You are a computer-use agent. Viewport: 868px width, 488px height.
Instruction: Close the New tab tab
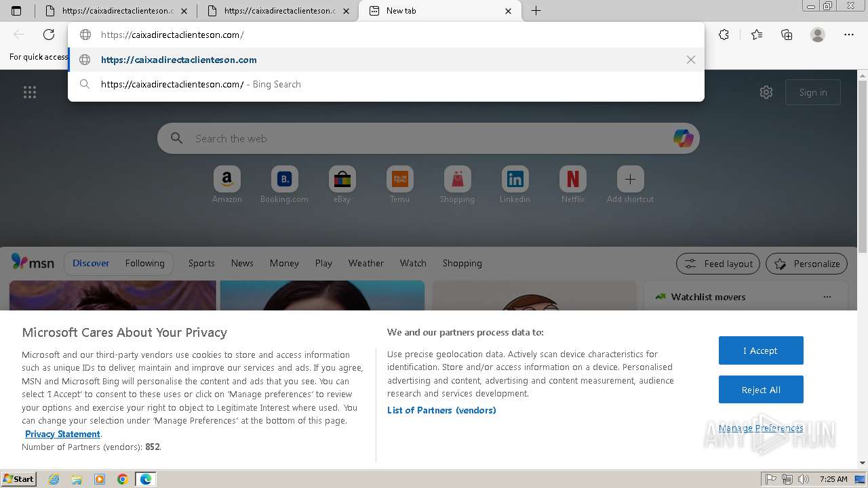[509, 11]
